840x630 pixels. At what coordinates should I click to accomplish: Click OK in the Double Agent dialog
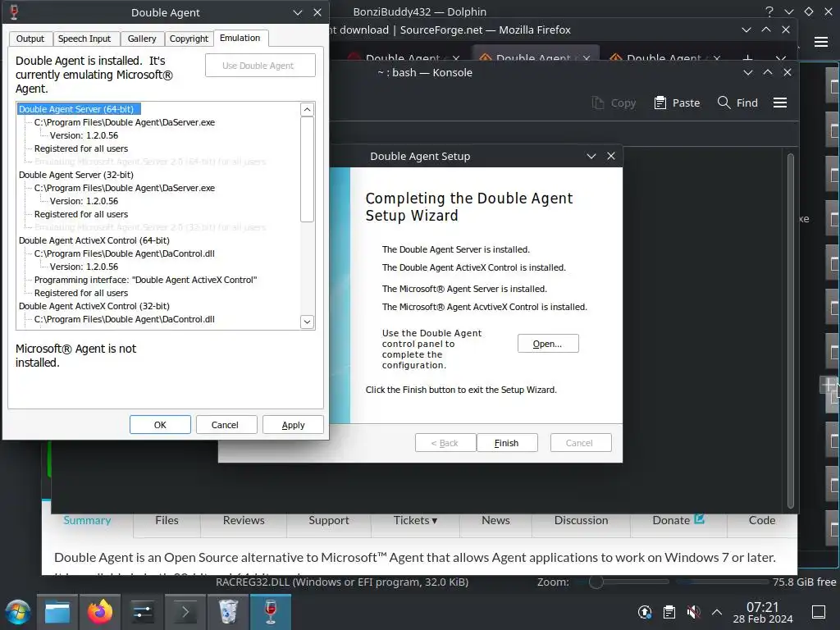point(160,425)
